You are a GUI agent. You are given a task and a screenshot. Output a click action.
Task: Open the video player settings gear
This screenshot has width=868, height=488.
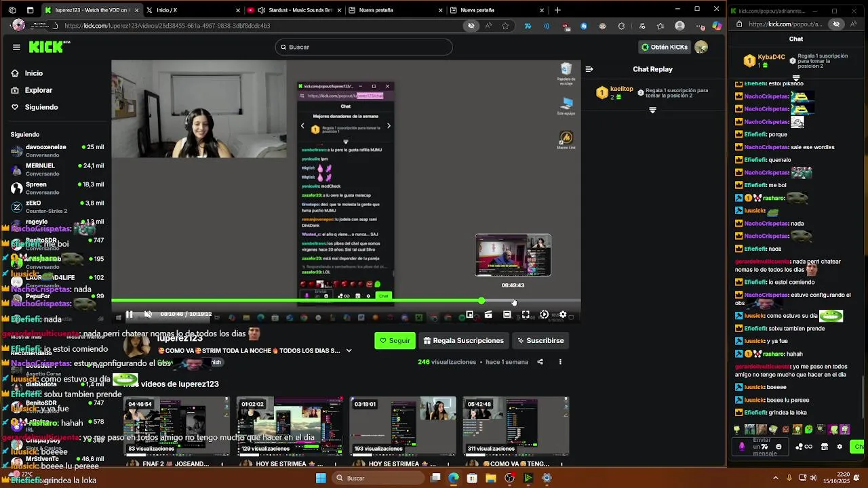(x=563, y=314)
